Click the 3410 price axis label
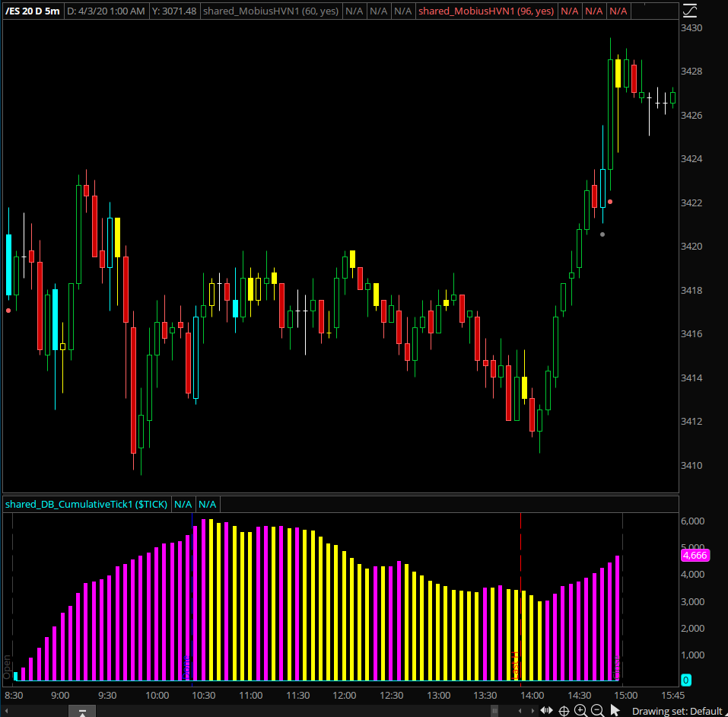728x717 pixels. [x=691, y=465]
